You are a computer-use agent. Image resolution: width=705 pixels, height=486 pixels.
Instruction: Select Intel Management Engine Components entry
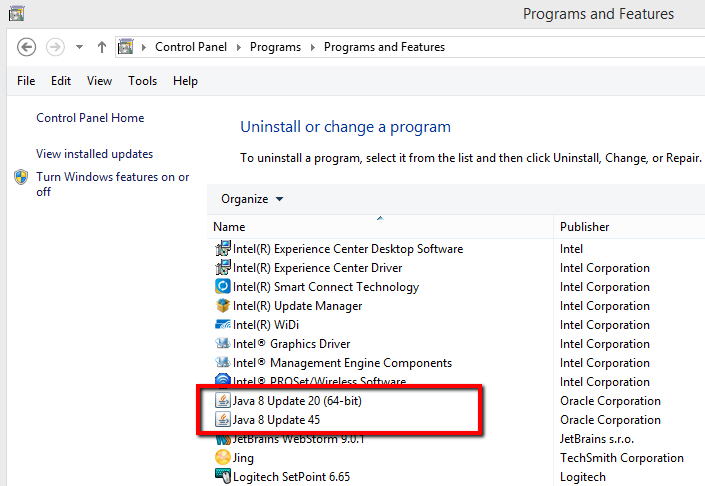[x=342, y=363]
